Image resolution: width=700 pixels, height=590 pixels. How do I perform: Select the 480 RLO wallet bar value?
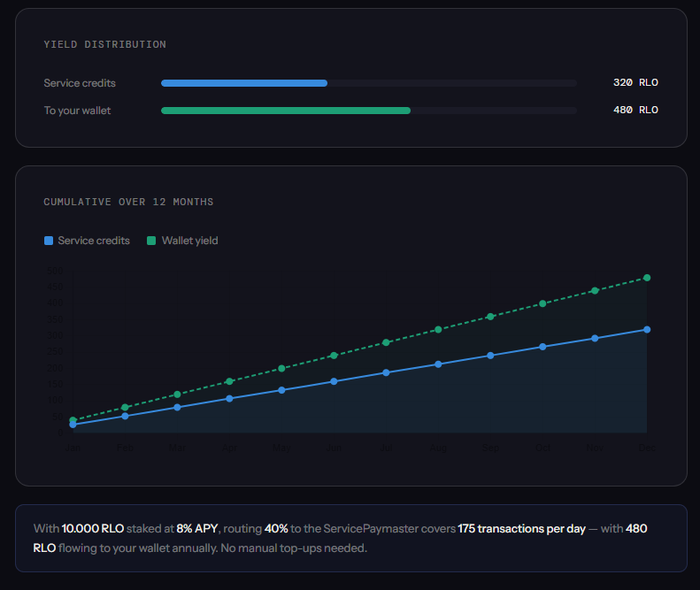tap(635, 110)
